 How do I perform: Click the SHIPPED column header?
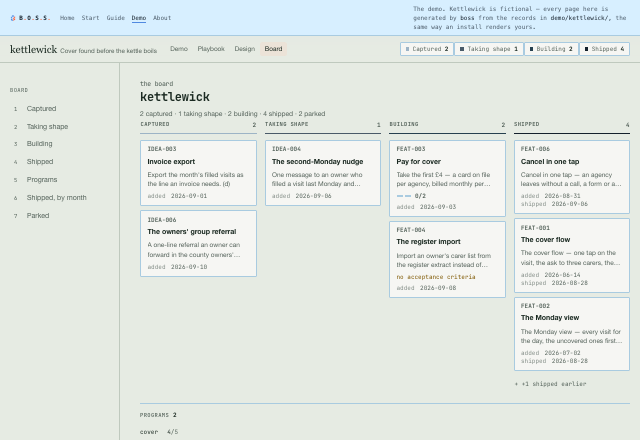(x=527, y=124)
